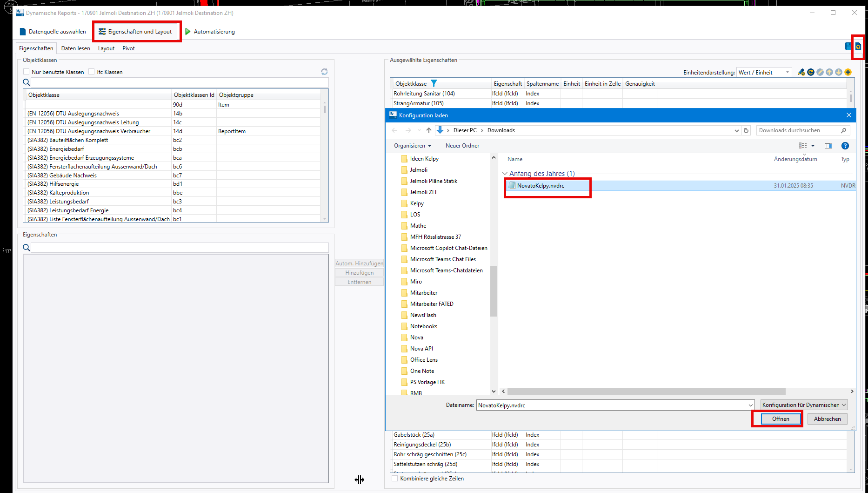Click the yellow plus add property icon

click(848, 72)
